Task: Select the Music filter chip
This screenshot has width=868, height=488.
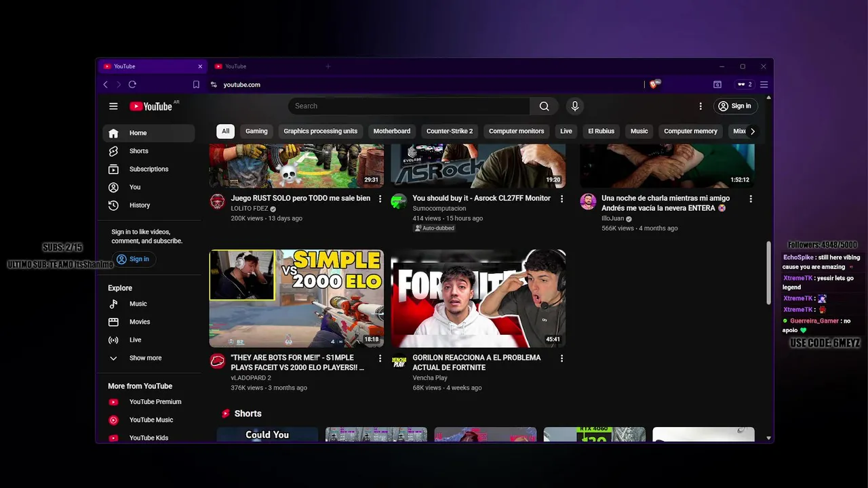Action: 639,131
